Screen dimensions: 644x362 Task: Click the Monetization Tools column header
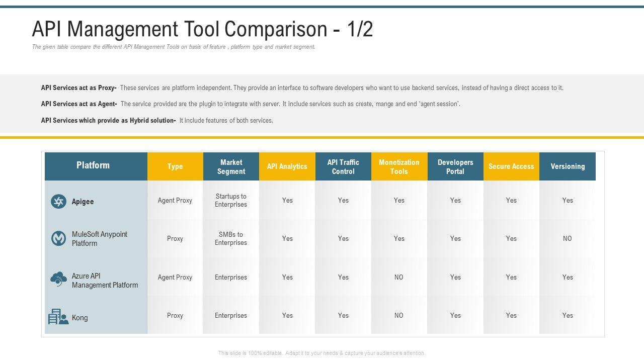click(x=399, y=166)
